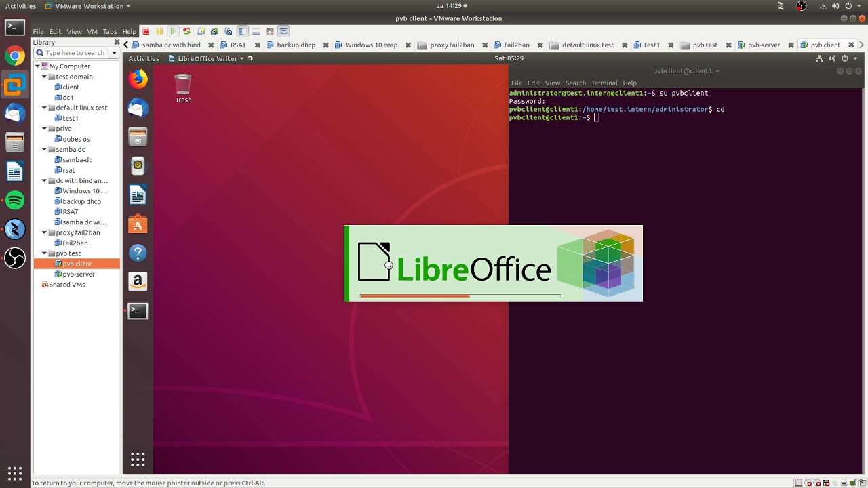Open the VMware File menu
Viewport: 868px width, 488px height.
point(38,31)
